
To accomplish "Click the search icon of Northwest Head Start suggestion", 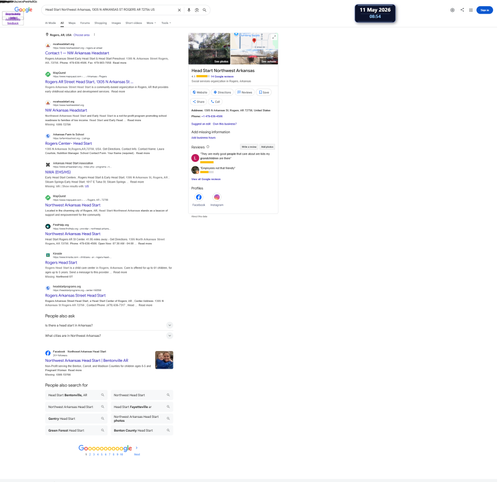I will click(168, 395).
